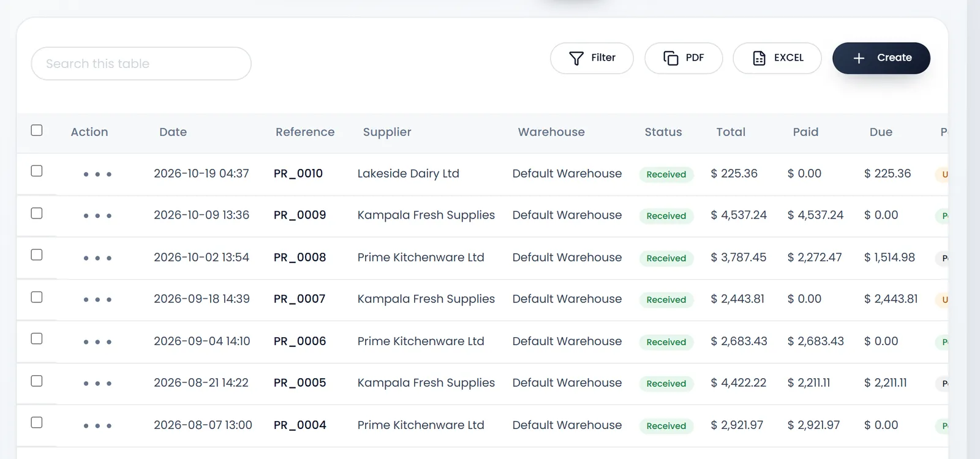This screenshot has height=459, width=980.
Task: Open actions menu for PR_0005
Action: click(97, 384)
